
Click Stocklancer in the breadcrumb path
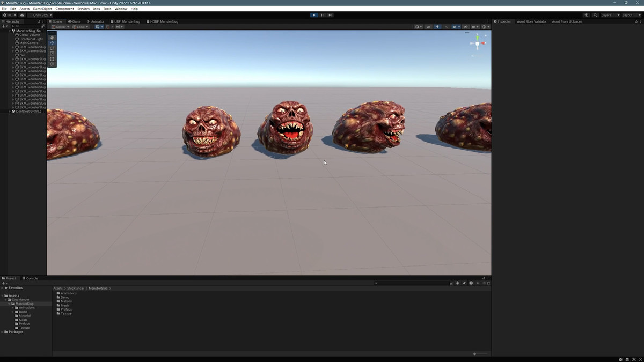(76, 289)
